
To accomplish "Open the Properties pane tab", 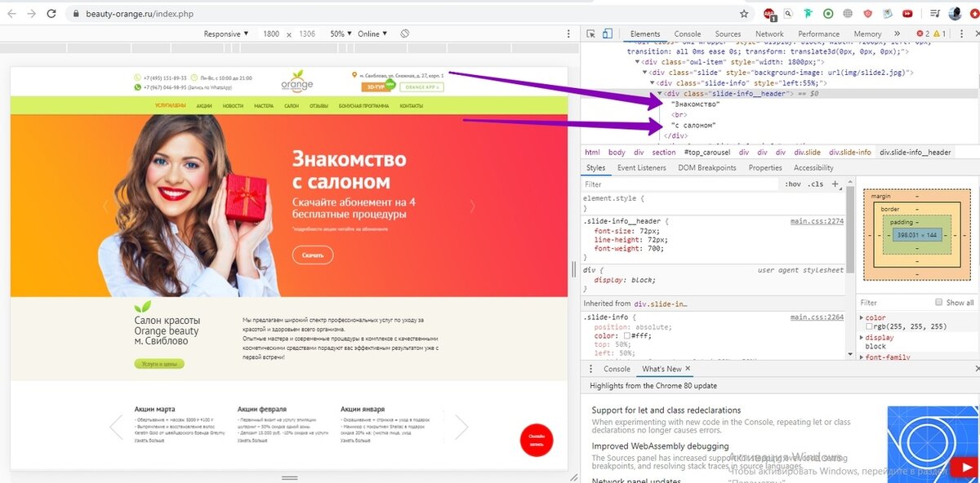I will 765,168.
